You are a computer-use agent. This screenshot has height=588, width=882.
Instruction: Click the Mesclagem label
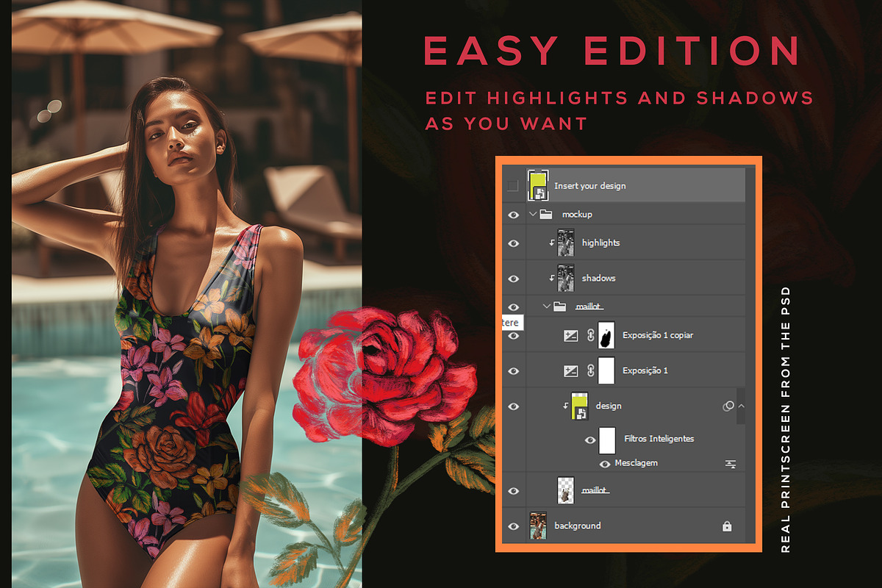(636, 463)
